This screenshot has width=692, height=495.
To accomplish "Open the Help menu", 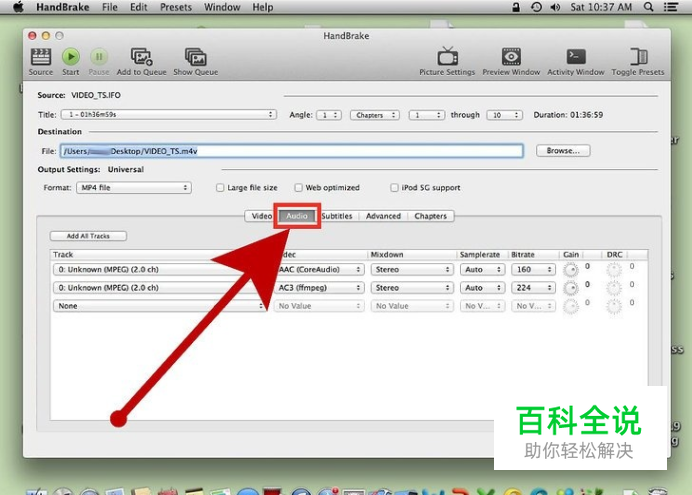I will click(263, 7).
